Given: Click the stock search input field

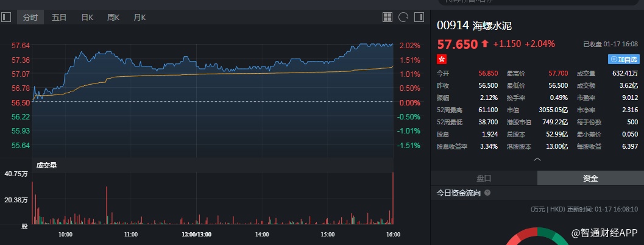Looking at the screenshot, I should tap(536, 2).
